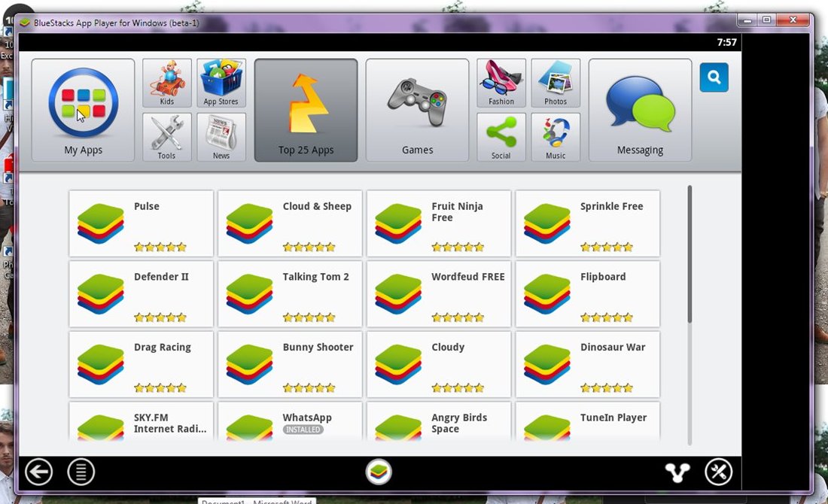Select the Tools category icon
Viewport: 828px width, 504px height.
166,137
